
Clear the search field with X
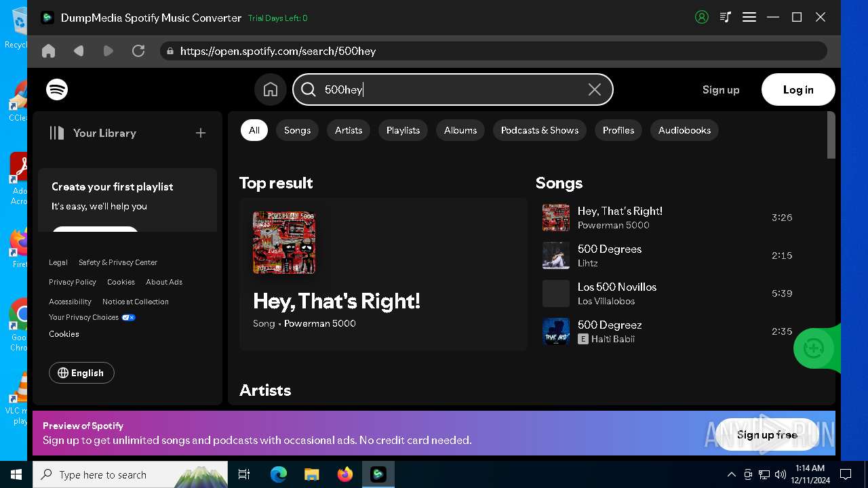point(595,89)
